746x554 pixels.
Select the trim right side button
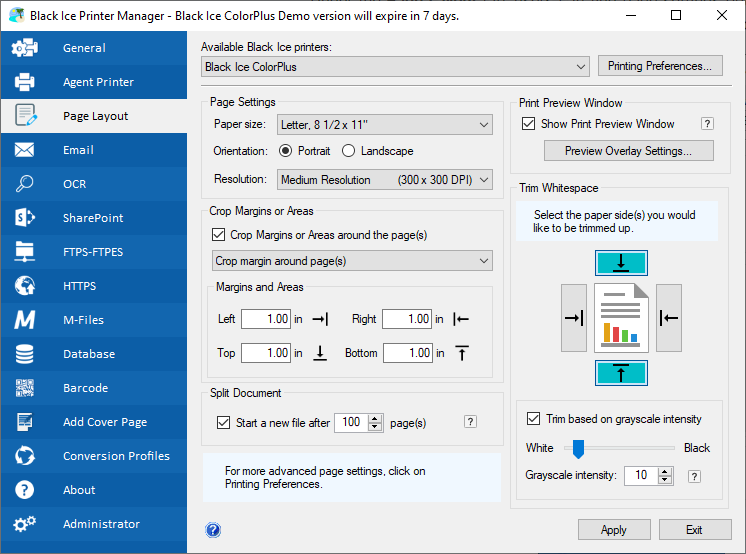pyautogui.click(x=669, y=318)
